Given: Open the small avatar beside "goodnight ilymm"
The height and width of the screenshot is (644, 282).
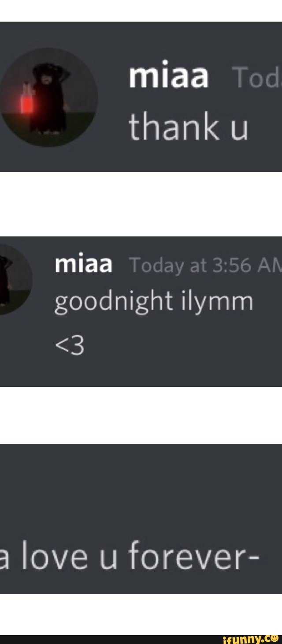Looking at the screenshot, I should click(x=16, y=280).
